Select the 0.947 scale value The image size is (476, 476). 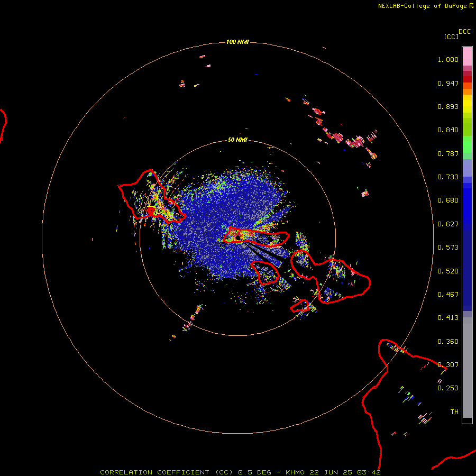[x=448, y=83]
